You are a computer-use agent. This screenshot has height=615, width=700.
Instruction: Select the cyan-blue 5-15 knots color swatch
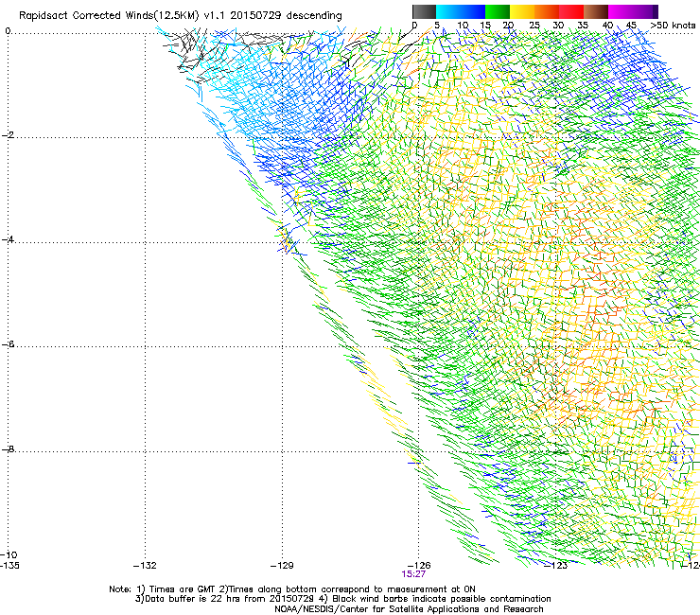click(461, 11)
